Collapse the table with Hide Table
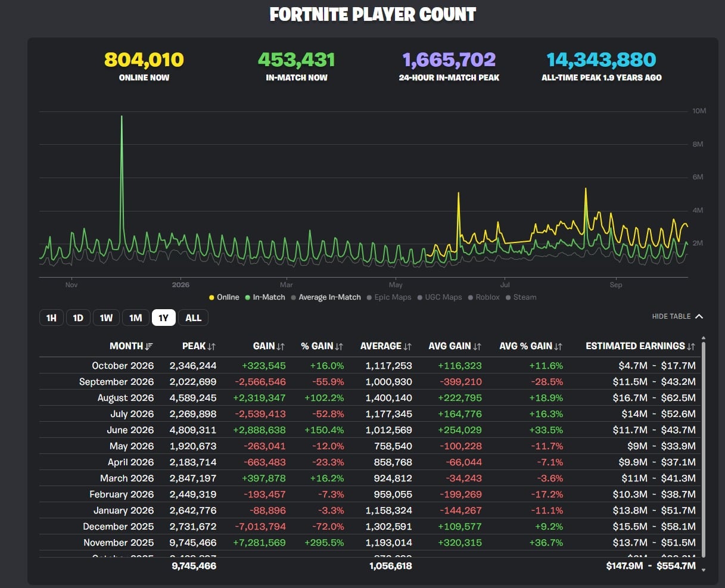The height and width of the screenshot is (588, 725). 677,316
